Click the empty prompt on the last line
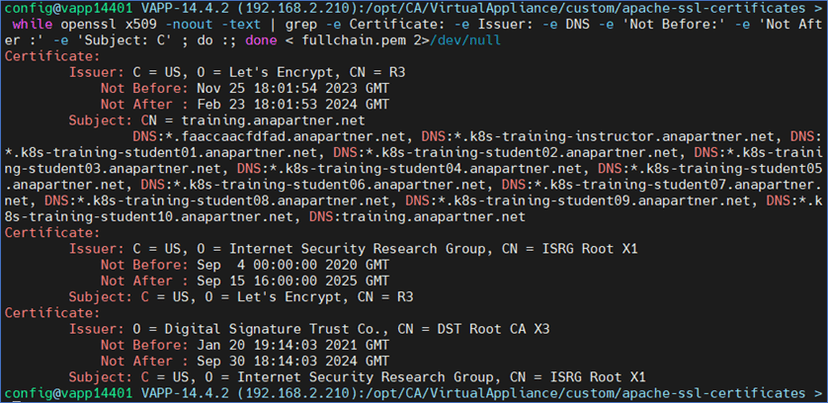Viewport: 828px width, 403px height. click(822, 392)
